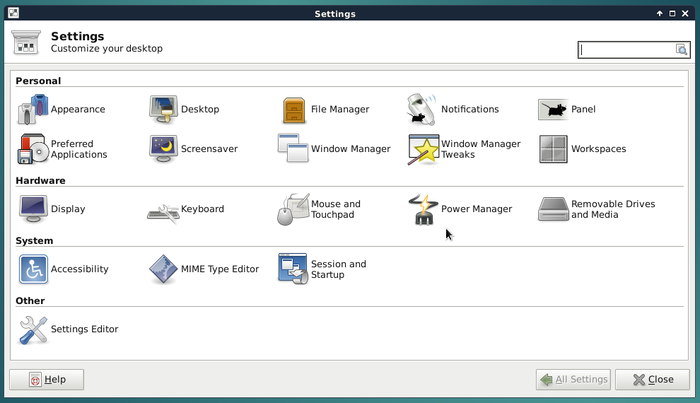Screen dimensions: 700x403
Task: Open the Workspaces settings icon
Action: pyautogui.click(x=553, y=149)
